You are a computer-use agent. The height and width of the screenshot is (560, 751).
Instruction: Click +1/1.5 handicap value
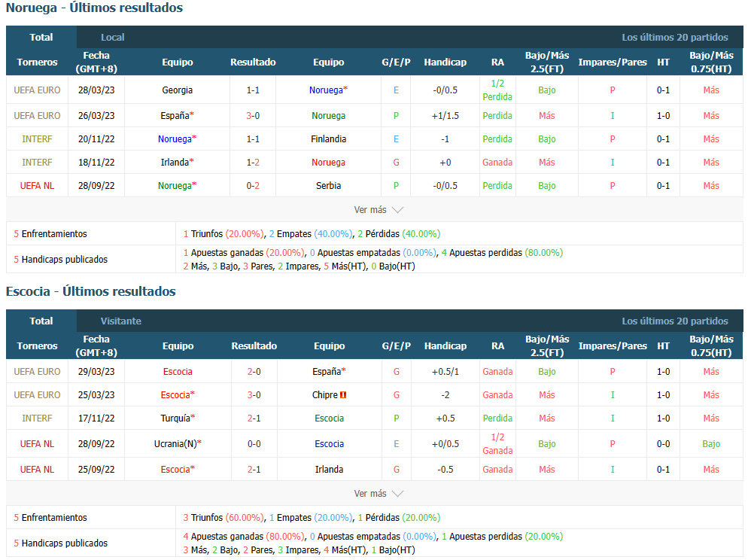[445, 115]
